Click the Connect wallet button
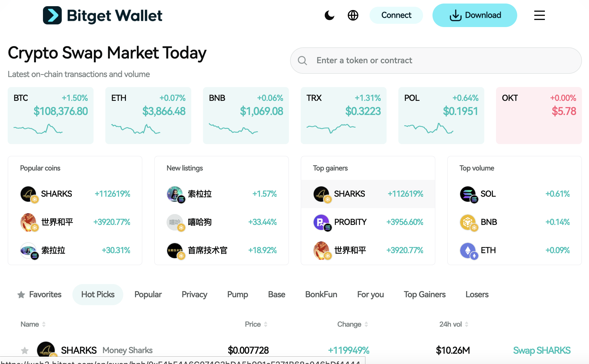This screenshot has width=589, height=364. tap(396, 15)
